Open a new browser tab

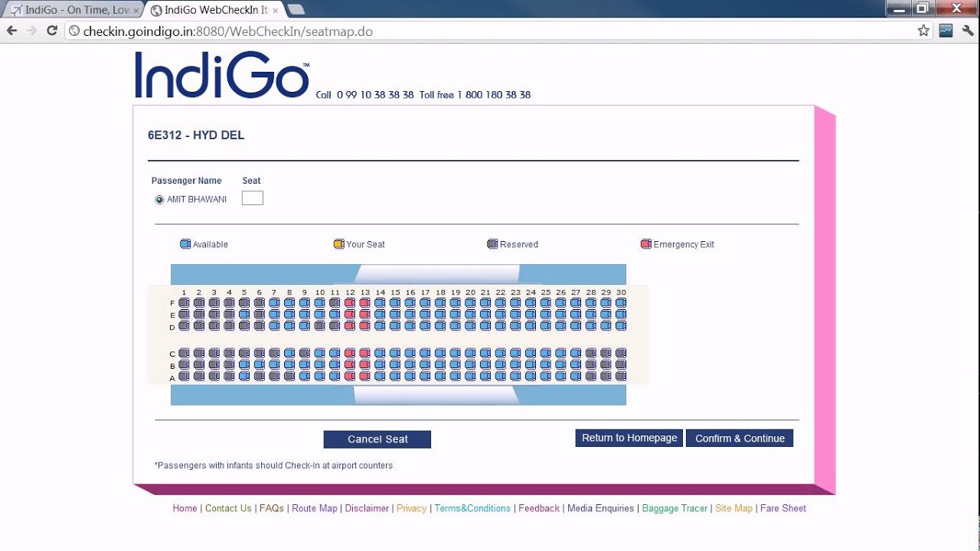coord(296,10)
